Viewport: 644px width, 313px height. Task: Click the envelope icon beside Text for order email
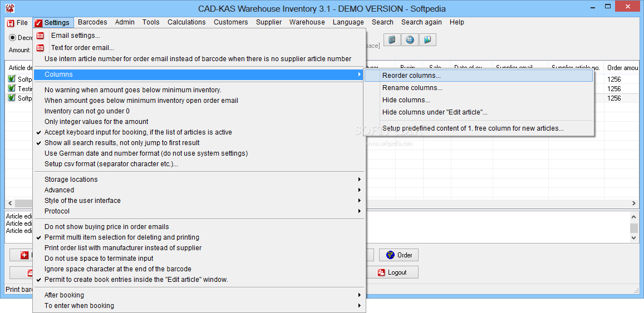(x=40, y=48)
